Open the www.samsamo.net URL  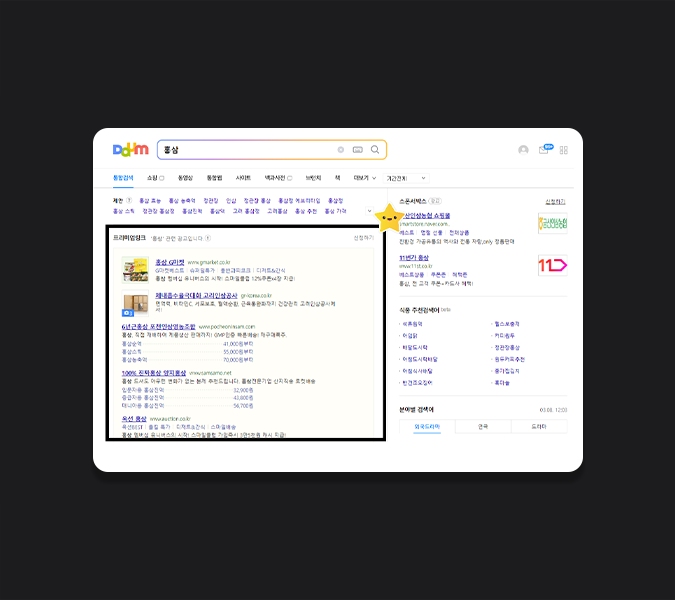pyautogui.click(x=211, y=373)
